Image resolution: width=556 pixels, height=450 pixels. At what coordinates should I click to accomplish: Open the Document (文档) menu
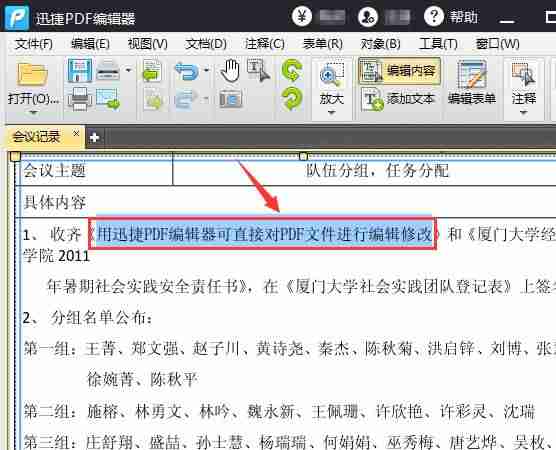click(x=206, y=44)
